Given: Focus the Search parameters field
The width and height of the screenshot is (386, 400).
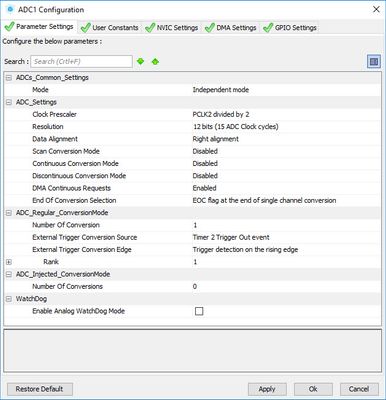Looking at the screenshot, I should coord(81,62).
